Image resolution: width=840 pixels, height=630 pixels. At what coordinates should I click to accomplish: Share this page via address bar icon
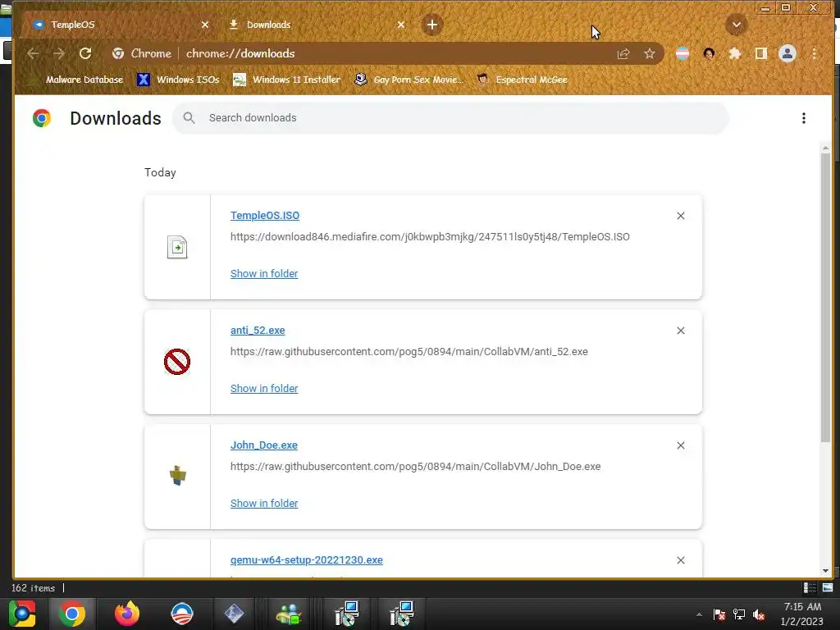point(623,53)
